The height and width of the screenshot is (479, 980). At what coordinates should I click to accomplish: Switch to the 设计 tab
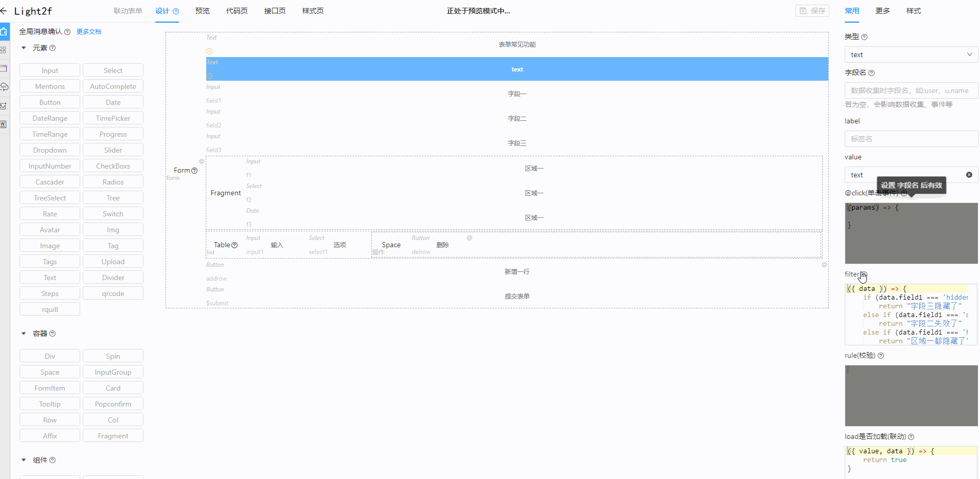162,11
